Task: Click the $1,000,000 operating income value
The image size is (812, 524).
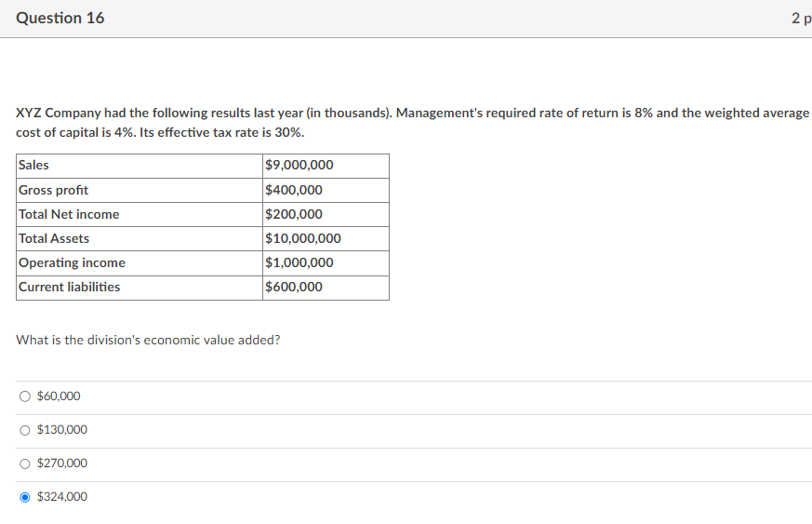Action: coord(300,262)
